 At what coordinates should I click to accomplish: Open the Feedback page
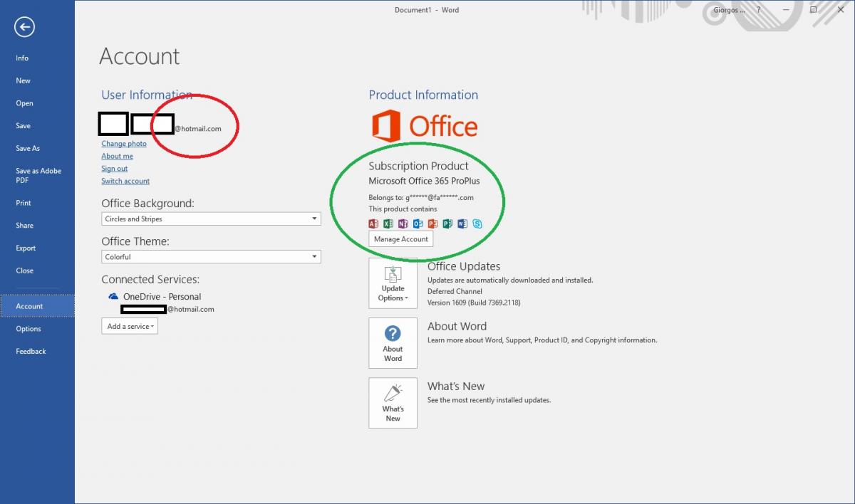(x=31, y=351)
